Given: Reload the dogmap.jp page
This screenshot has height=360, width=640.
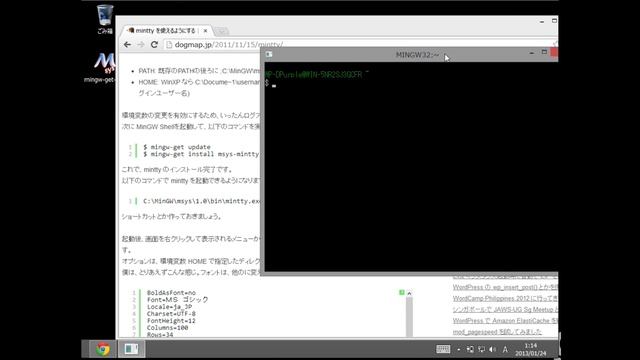Looking at the screenshot, I should click(x=154, y=44).
